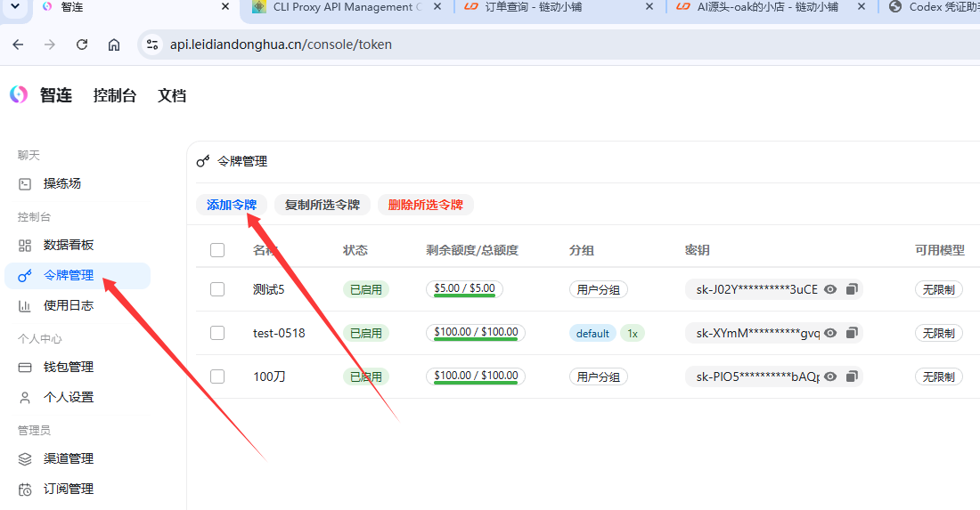Click the sk-XYmM masked key field
This screenshot has width=980, height=510.
pos(773,333)
